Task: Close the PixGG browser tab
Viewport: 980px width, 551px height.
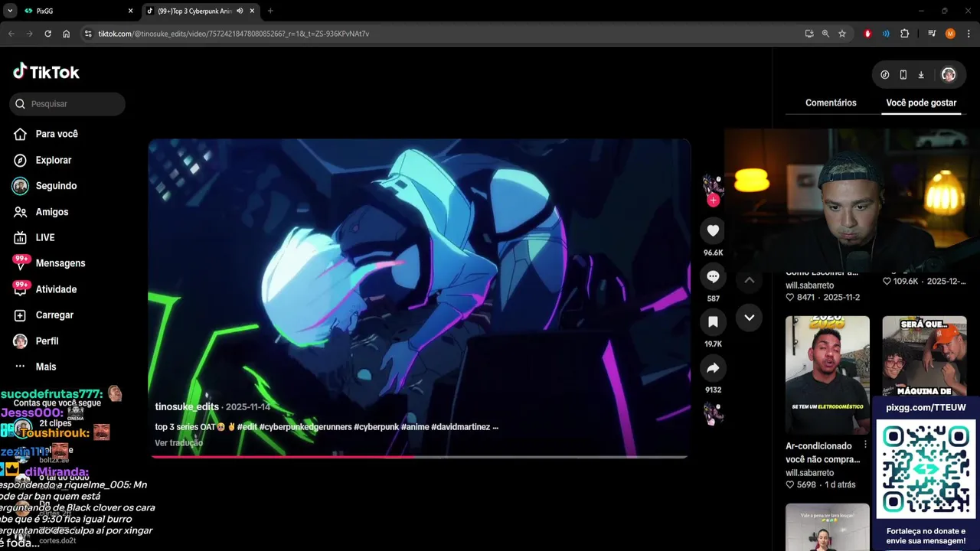Action: (130, 11)
